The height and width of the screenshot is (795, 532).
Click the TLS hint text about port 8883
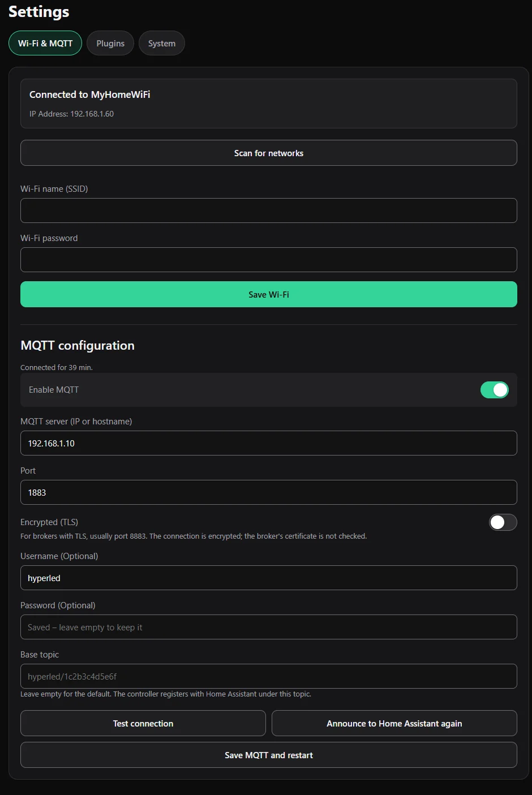click(x=194, y=536)
